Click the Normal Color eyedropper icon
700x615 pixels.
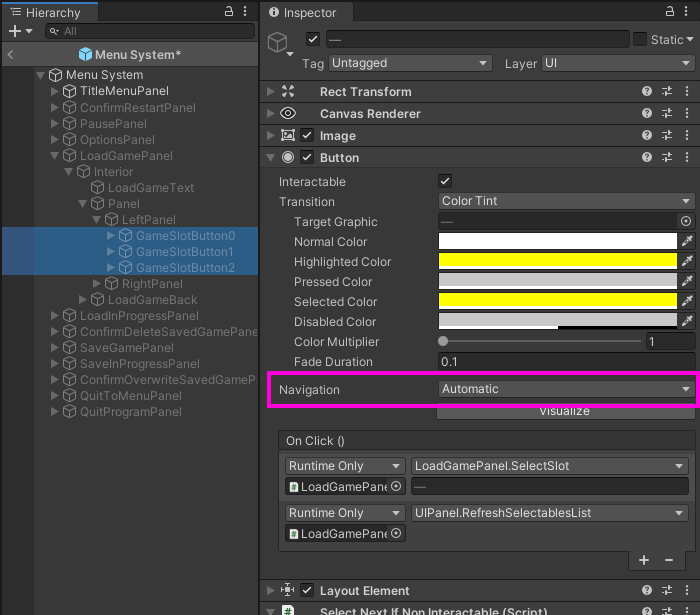click(687, 241)
